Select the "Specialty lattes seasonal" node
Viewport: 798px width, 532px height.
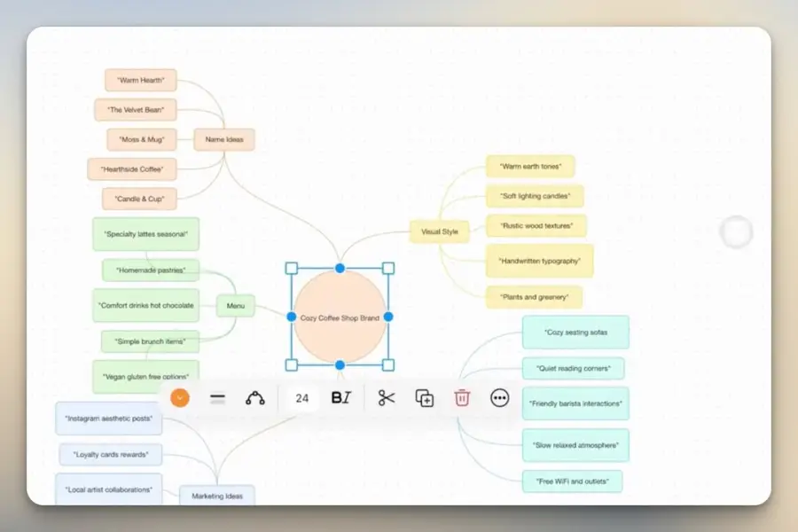click(146, 234)
